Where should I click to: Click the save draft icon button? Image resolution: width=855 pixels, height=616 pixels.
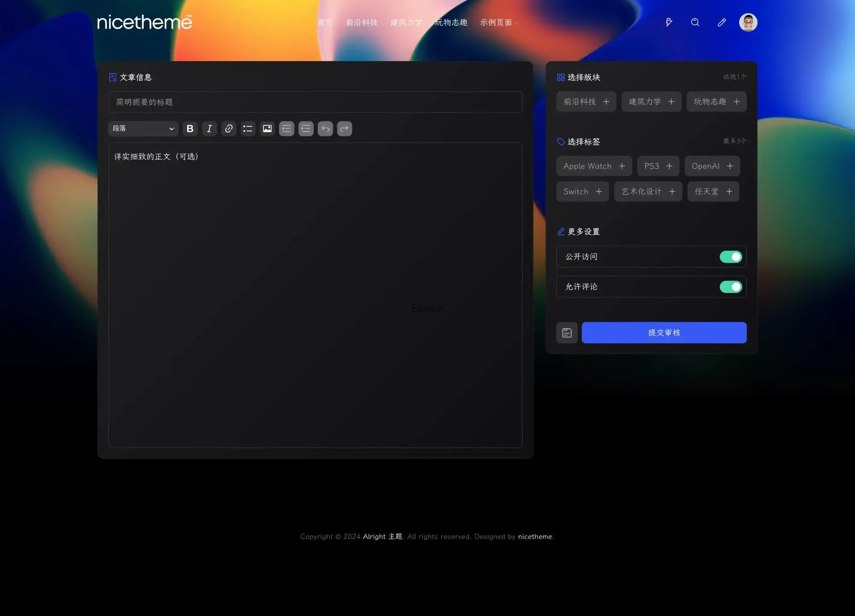(567, 333)
